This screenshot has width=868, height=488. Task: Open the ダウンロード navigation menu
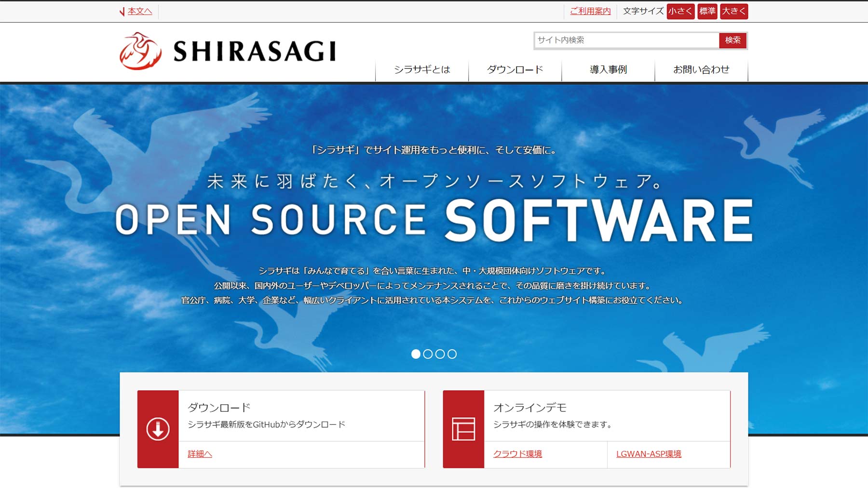click(x=515, y=70)
